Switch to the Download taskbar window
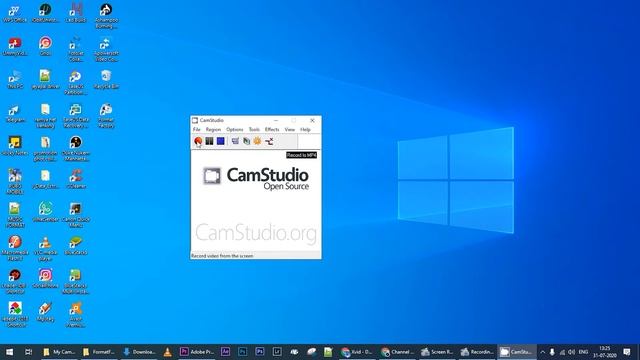This screenshot has height=360, width=640. [139, 352]
